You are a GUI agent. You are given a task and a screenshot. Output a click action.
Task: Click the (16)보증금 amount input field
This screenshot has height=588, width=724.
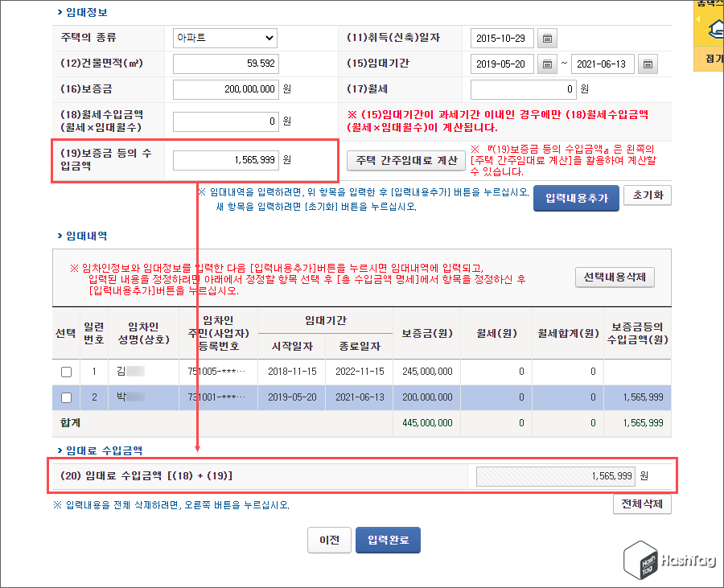[225, 89]
